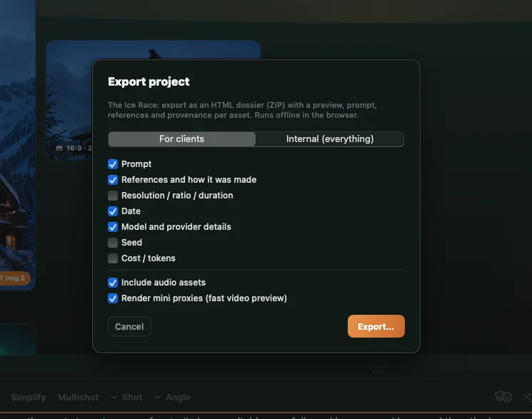
Task: Click the Export project heading
Action: [149, 82]
